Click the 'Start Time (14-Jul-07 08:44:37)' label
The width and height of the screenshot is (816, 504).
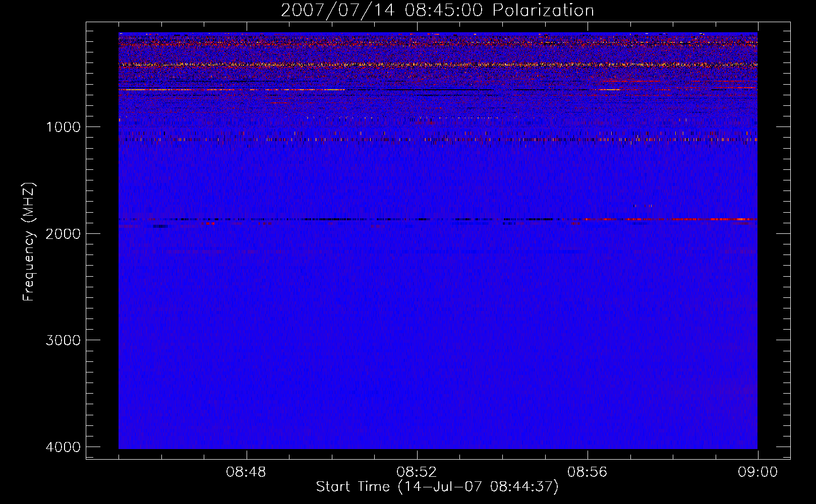coord(437,487)
